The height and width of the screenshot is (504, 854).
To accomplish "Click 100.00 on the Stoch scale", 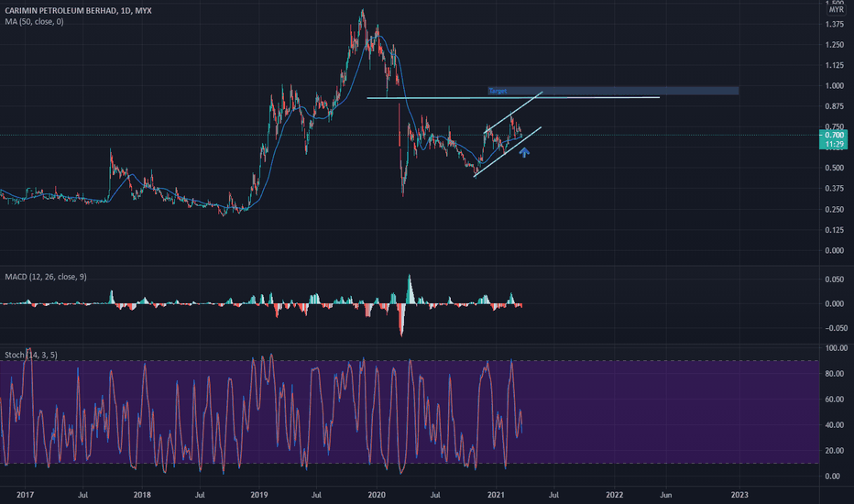I will (x=836, y=347).
